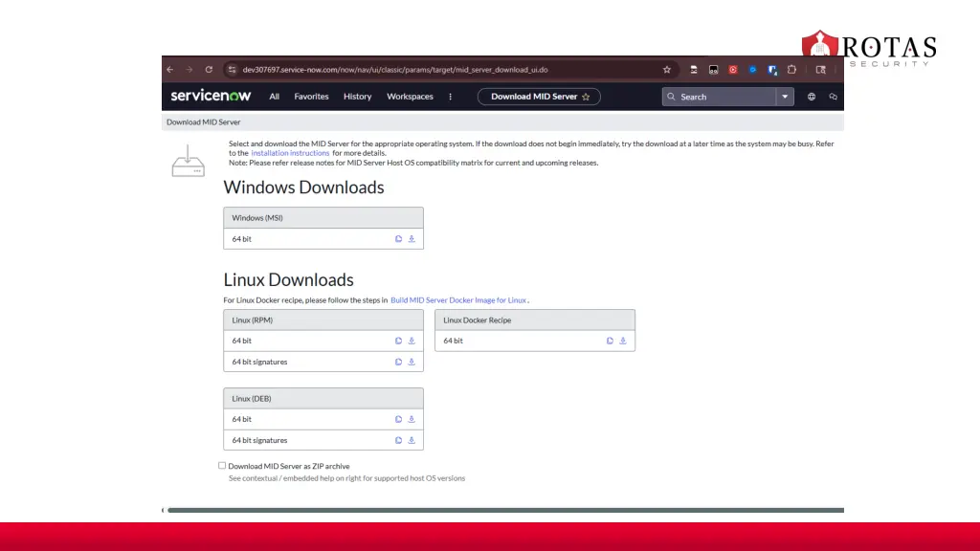
Task: Copy link for Linux (DEB) 64 bit
Action: point(398,419)
